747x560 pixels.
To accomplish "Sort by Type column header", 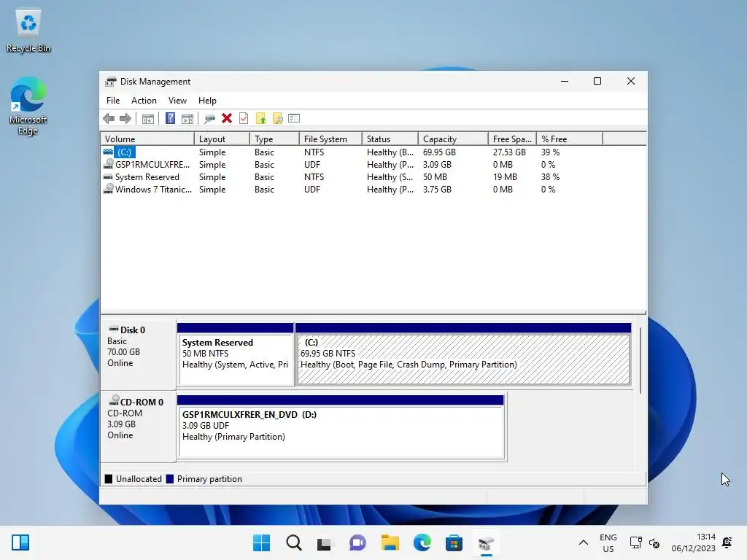I will pos(274,139).
